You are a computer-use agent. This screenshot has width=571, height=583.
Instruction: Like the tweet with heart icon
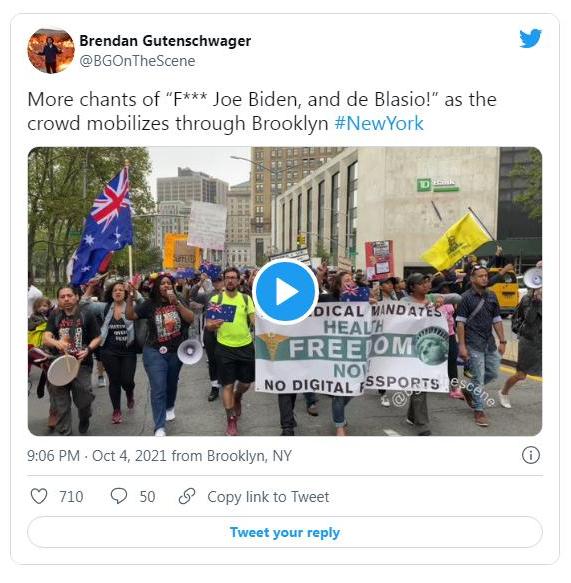[x=39, y=496]
